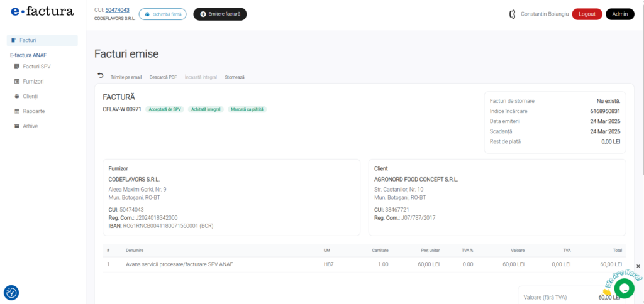The width and height of the screenshot is (644, 304).
Task: Open the Facturi menu item
Action: coord(28,40)
